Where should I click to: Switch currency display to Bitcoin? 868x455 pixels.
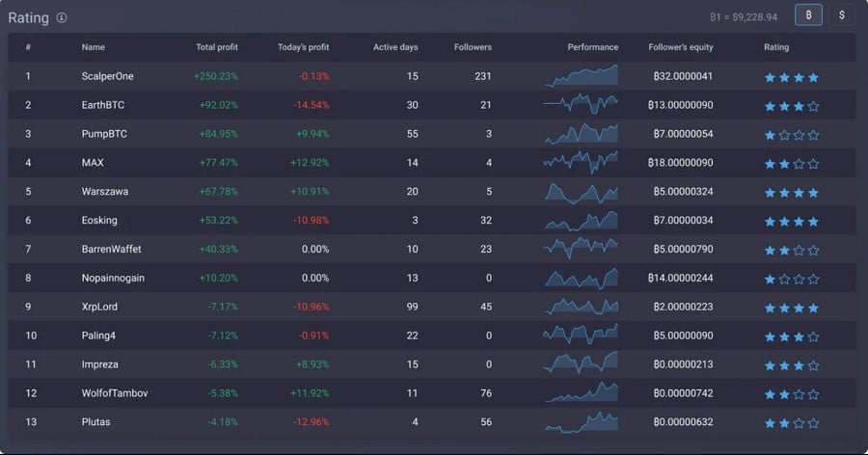click(808, 15)
